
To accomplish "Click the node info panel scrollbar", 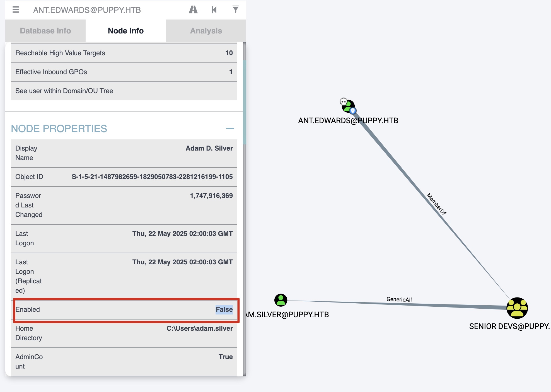I will (x=244, y=102).
